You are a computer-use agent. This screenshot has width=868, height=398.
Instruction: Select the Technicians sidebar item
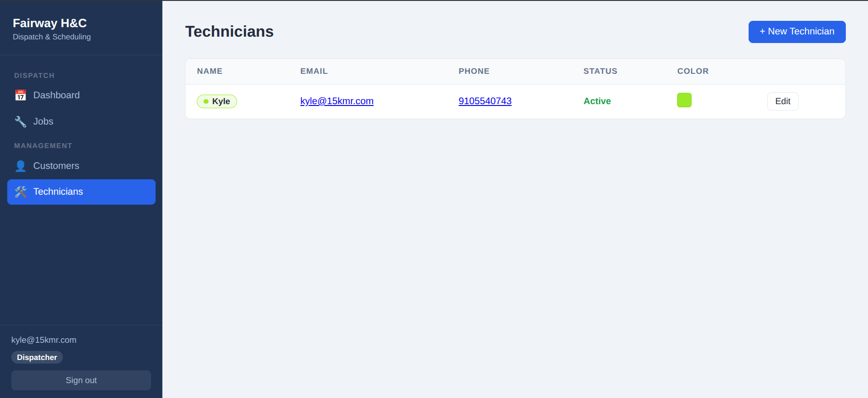click(x=58, y=192)
